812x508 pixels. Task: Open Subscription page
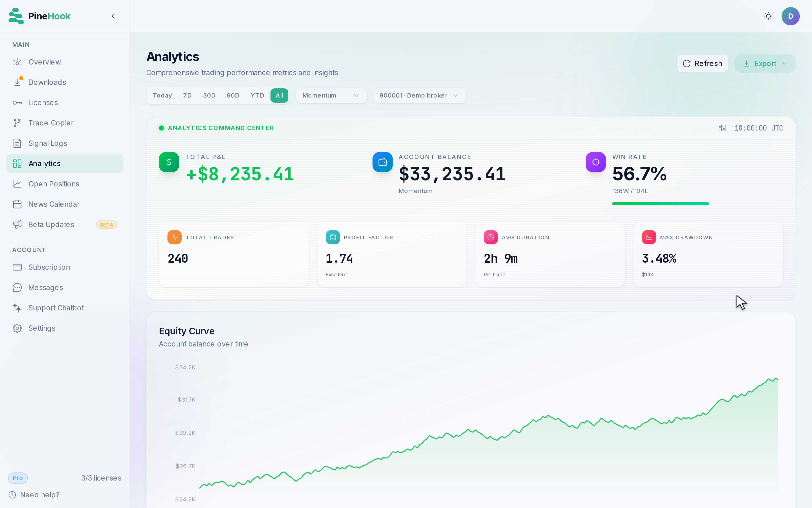pyautogui.click(x=64, y=267)
